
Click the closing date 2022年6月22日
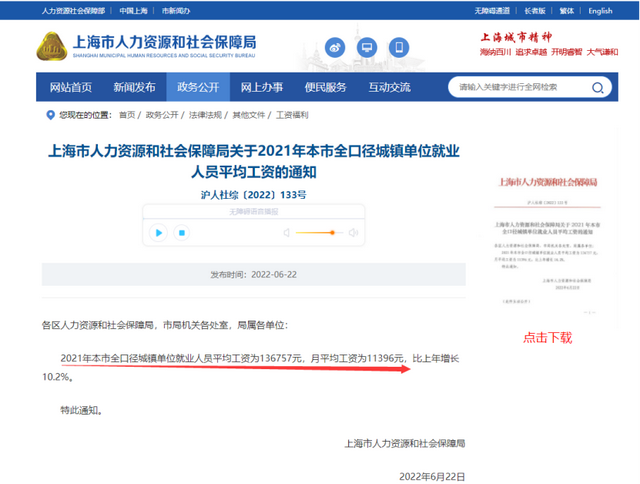(x=432, y=477)
